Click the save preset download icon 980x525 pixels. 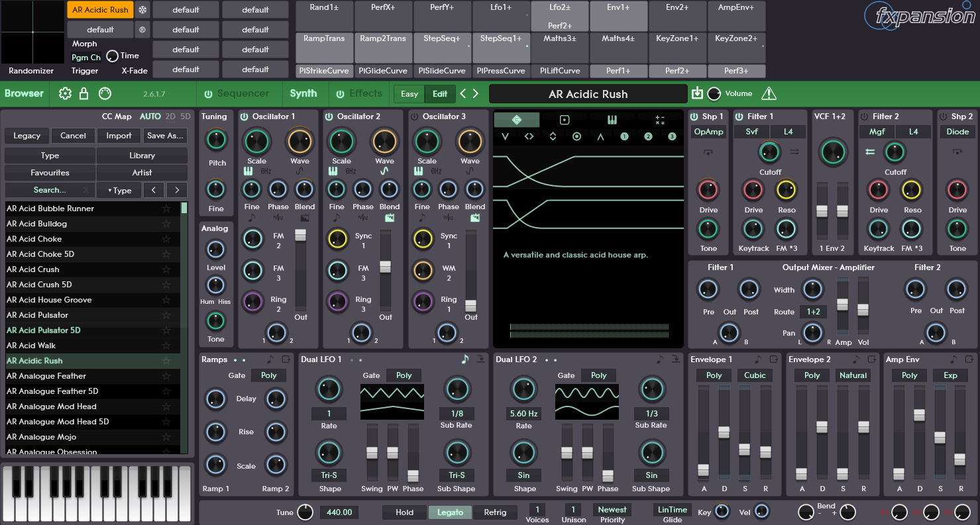point(697,93)
